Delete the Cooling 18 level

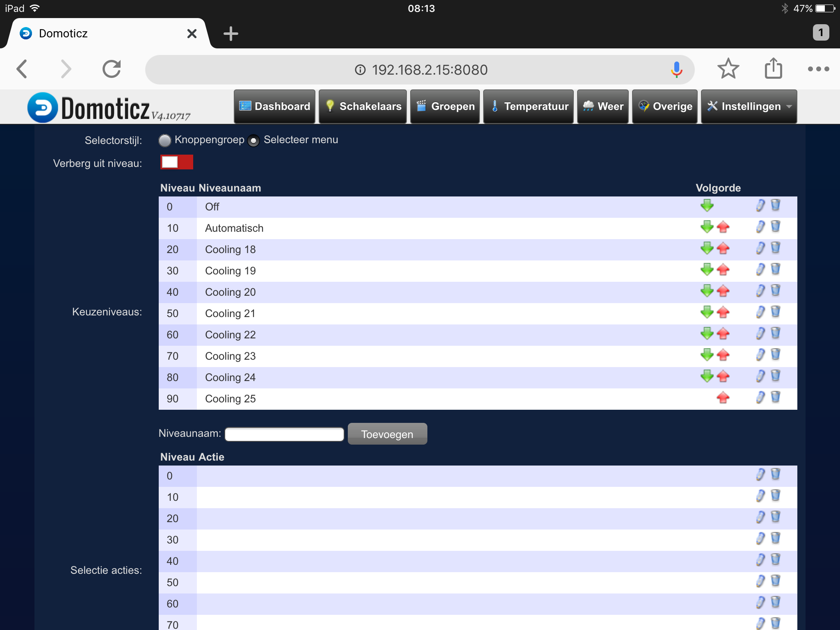pyautogui.click(x=775, y=248)
